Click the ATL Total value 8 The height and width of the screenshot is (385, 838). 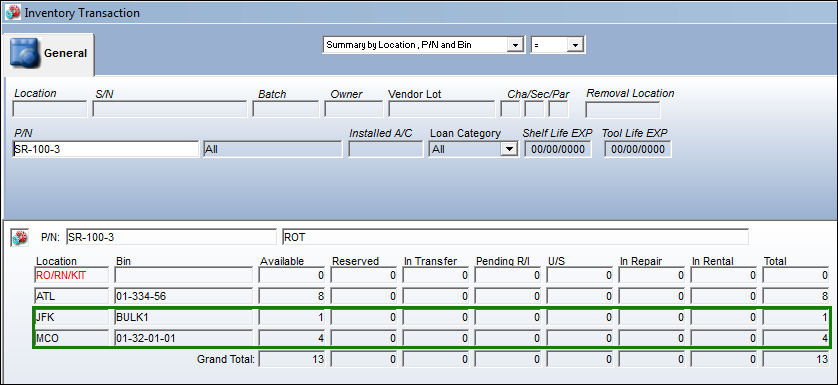coord(796,296)
